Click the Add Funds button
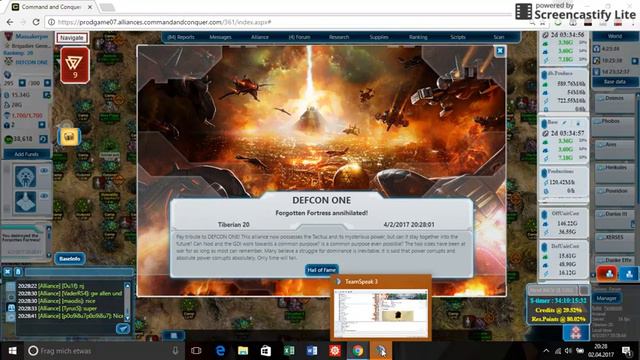The image size is (640, 360). click(27, 154)
